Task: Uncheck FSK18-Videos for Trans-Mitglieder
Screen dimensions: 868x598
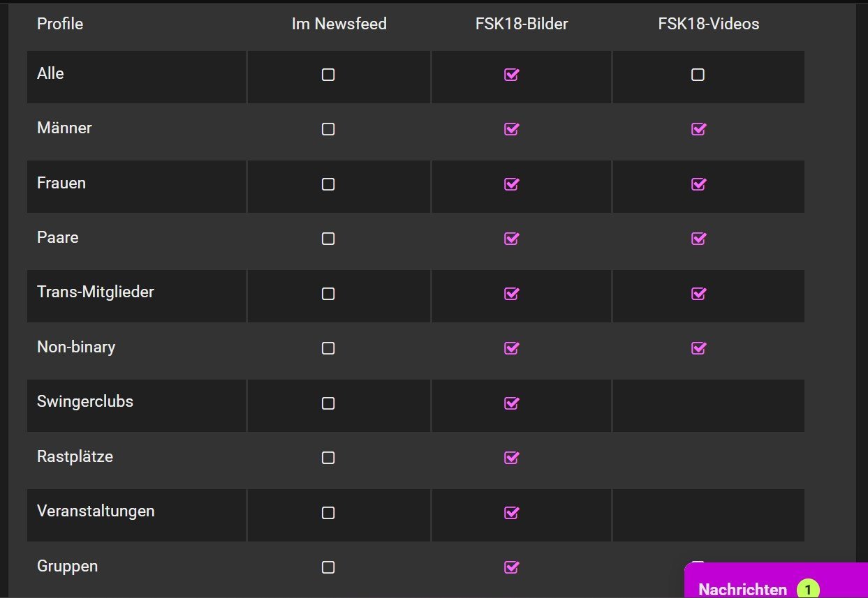Action: [698, 294]
